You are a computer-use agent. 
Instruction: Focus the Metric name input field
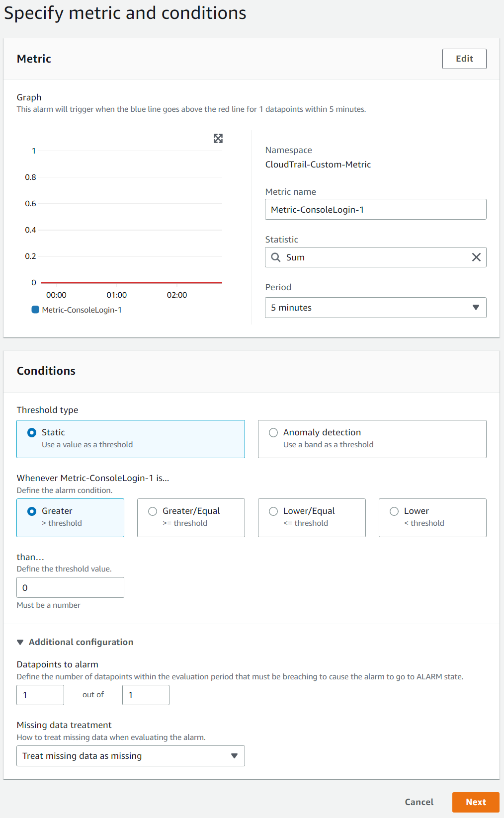375,210
